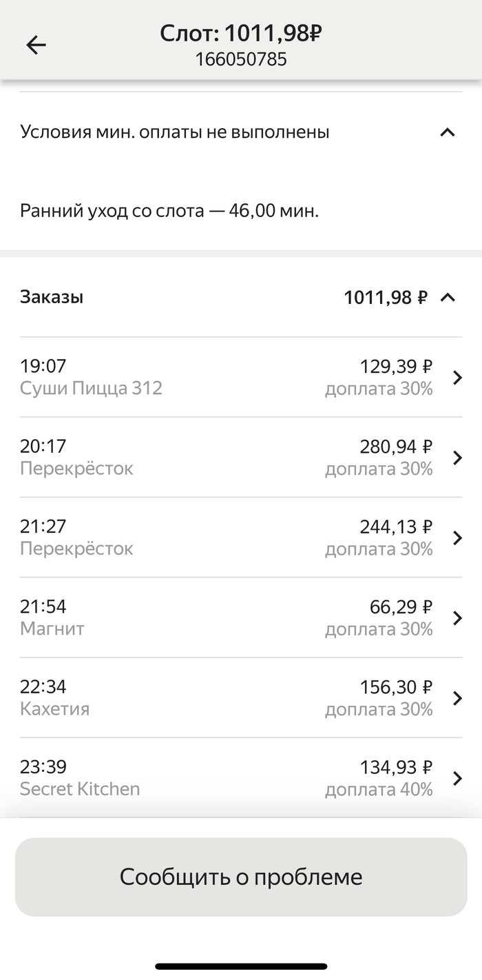Tap the Заказы total 1011,98 ₽
The height and width of the screenshot is (980, 482).
(x=385, y=298)
